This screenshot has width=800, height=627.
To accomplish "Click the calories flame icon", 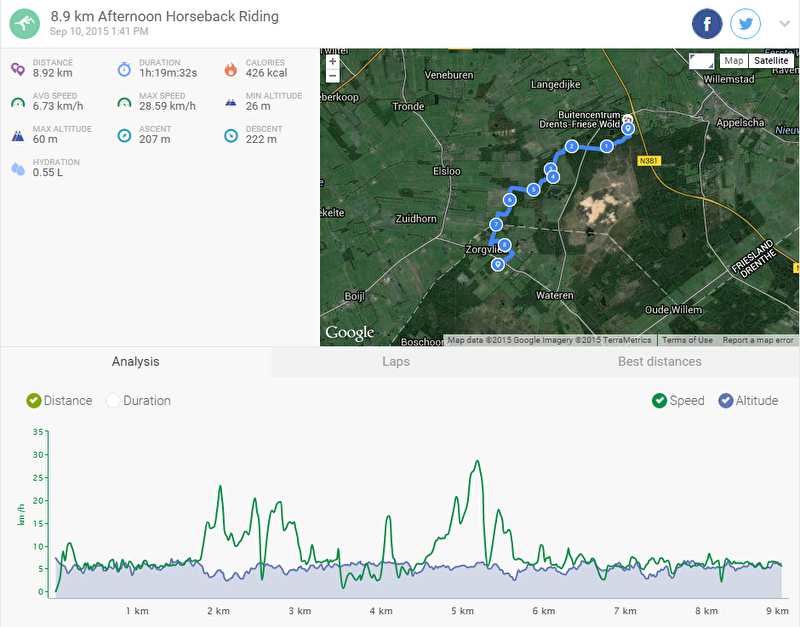I will [x=231, y=69].
